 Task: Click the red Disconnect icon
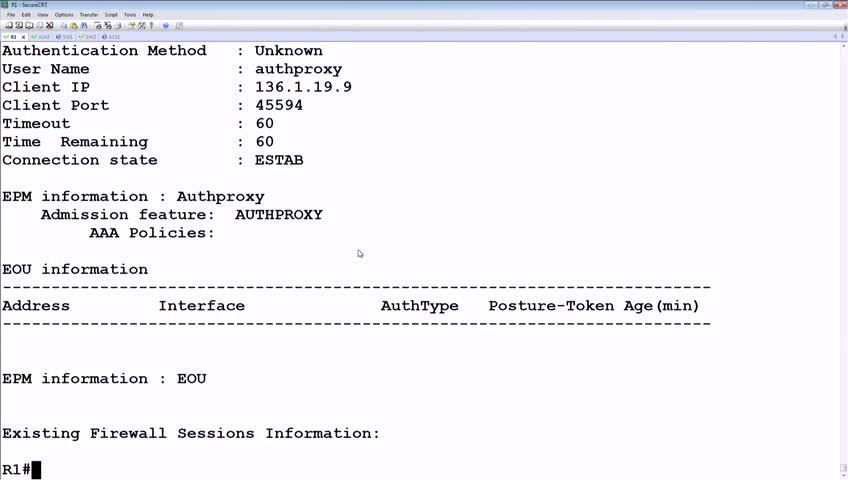[49, 25]
